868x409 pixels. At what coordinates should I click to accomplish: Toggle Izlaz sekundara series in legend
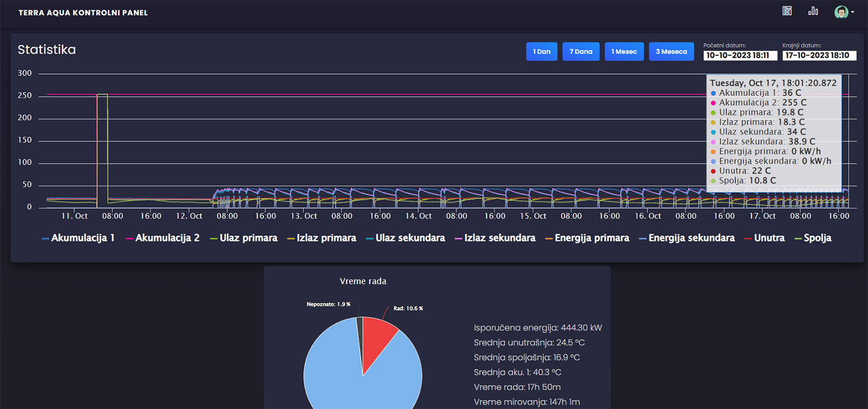(495, 238)
